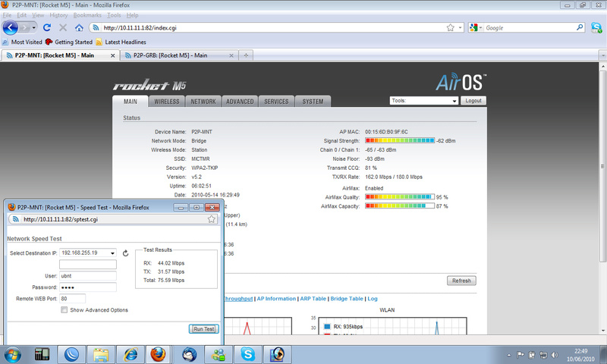Open the ARP Table link
This screenshot has width=607, height=364.
coord(313,299)
